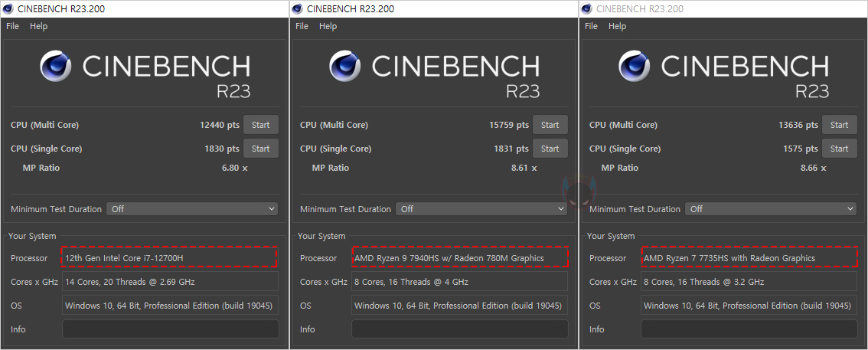Image resolution: width=868 pixels, height=350 pixels.
Task: Click the '8.66 x' MP Ratio value
Action: click(x=813, y=167)
